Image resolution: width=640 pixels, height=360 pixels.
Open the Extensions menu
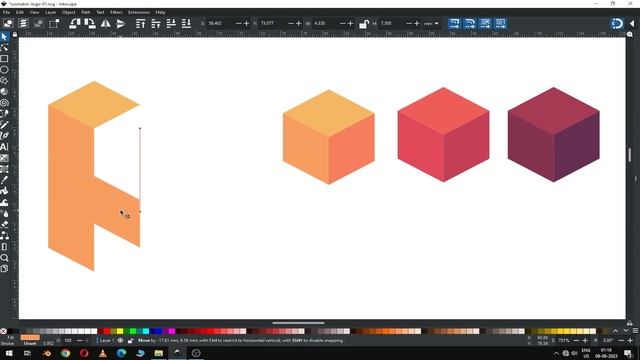[138, 12]
